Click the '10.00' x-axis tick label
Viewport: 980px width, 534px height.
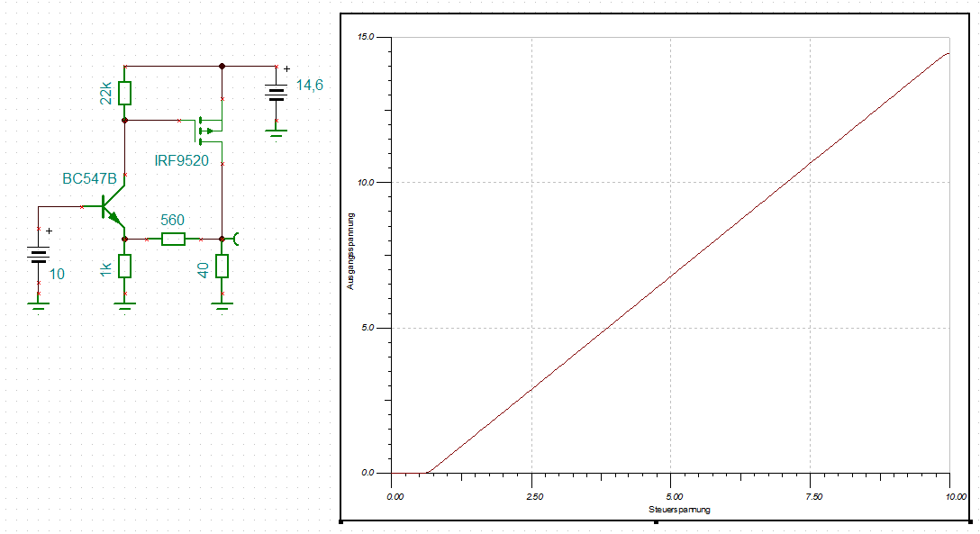[x=956, y=497]
